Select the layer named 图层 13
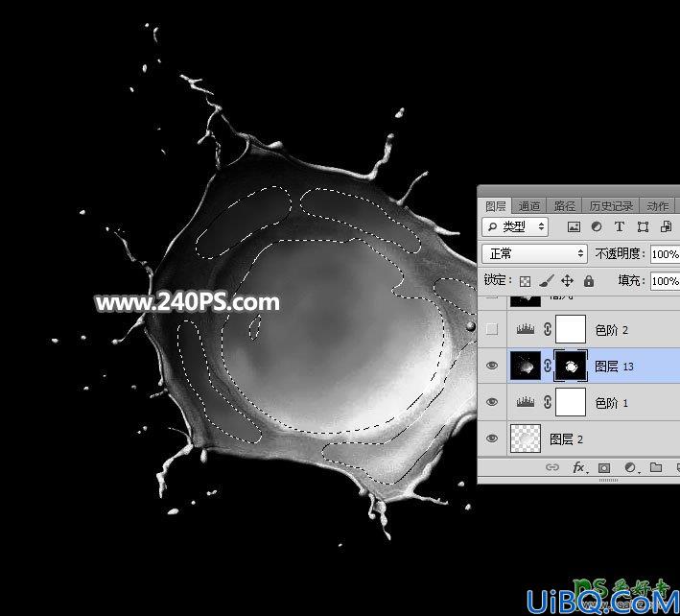Viewport: 680px width, 616px height. (x=614, y=367)
